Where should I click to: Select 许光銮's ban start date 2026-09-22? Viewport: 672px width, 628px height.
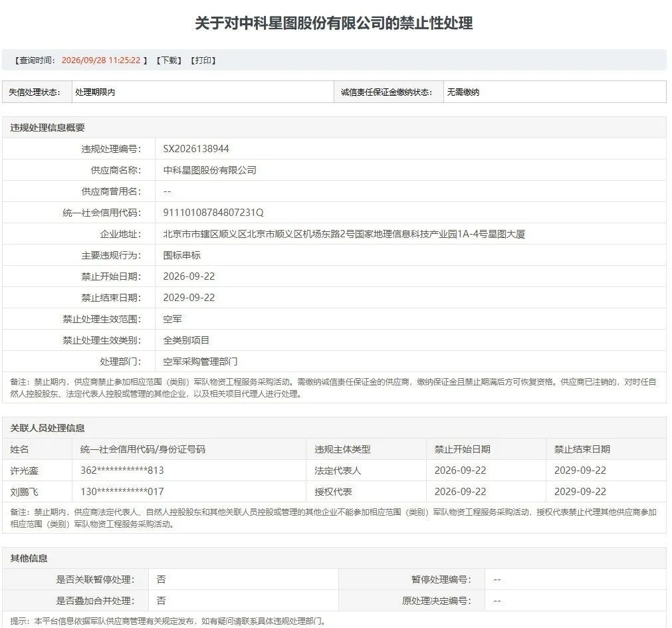tap(460, 471)
